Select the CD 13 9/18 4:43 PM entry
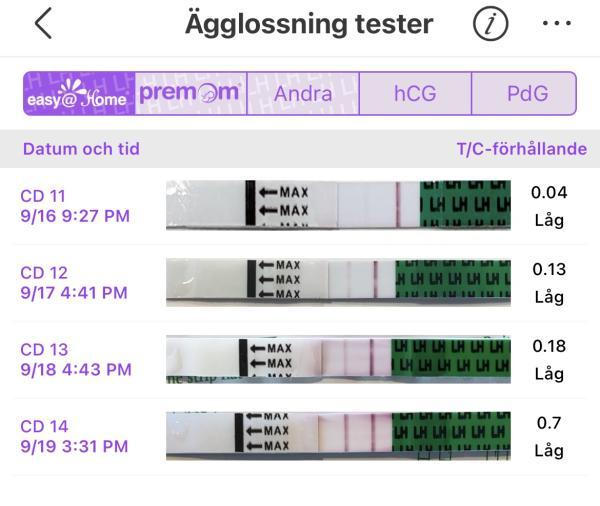This screenshot has height=506, width=600. [x=76, y=359]
